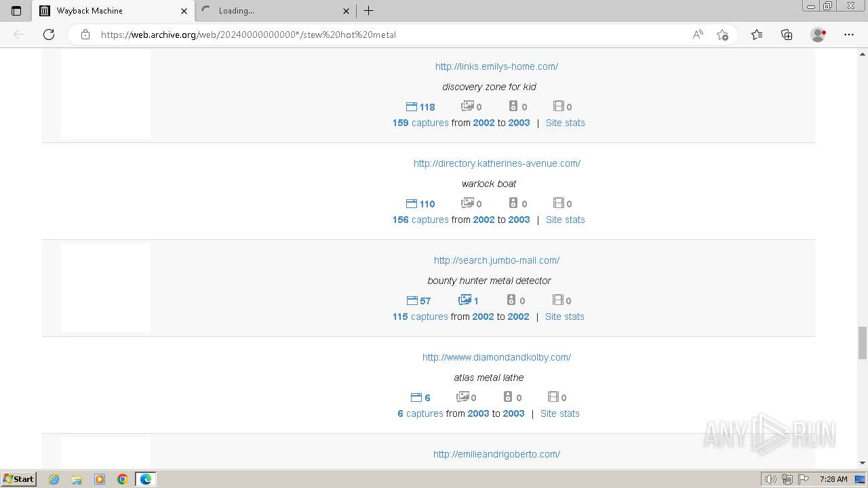Open the tab actions menu icon

click(16, 11)
